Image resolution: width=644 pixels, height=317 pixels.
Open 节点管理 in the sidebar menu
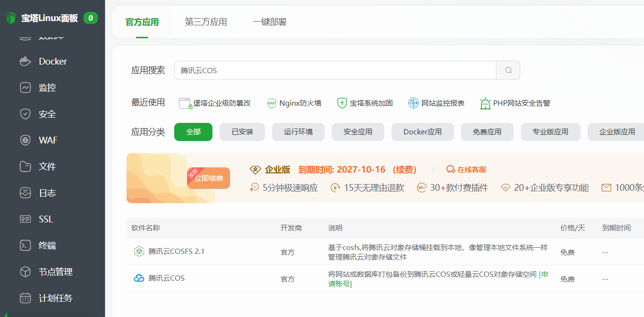(53, 272)
